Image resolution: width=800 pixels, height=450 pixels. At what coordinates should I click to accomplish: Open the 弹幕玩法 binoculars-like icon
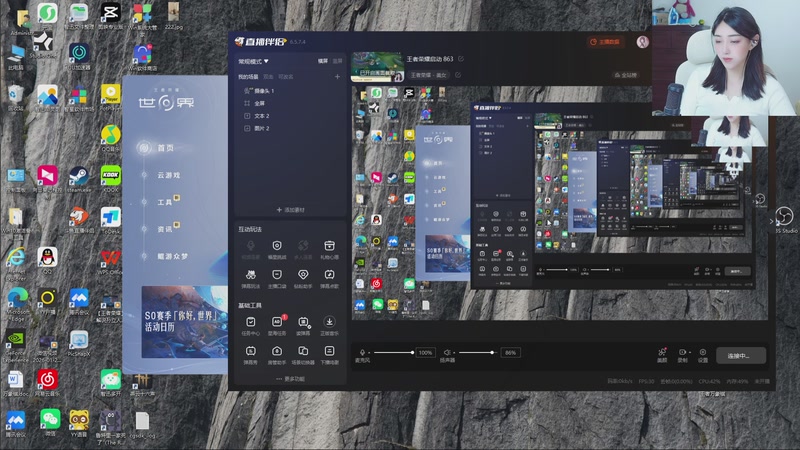251,275
